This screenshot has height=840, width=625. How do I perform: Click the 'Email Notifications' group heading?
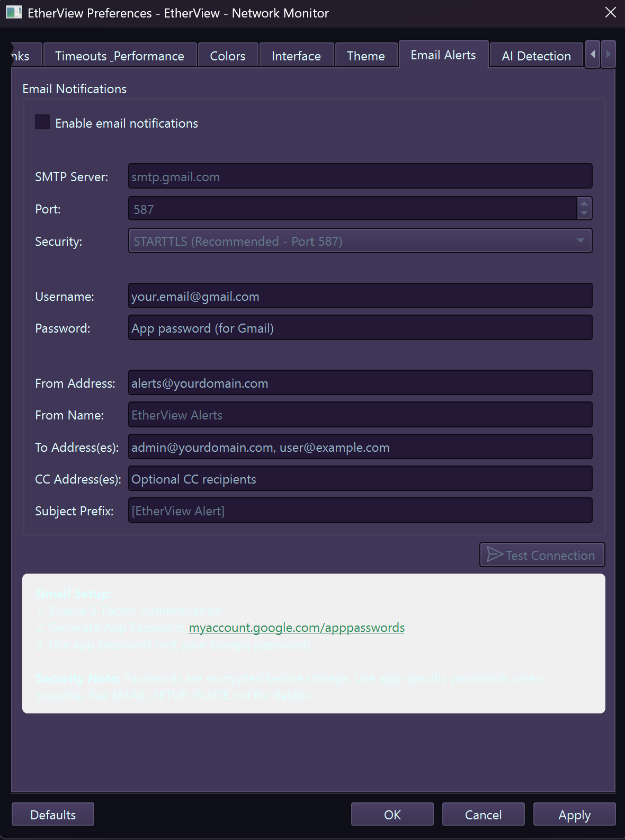[x=75, y=88]
